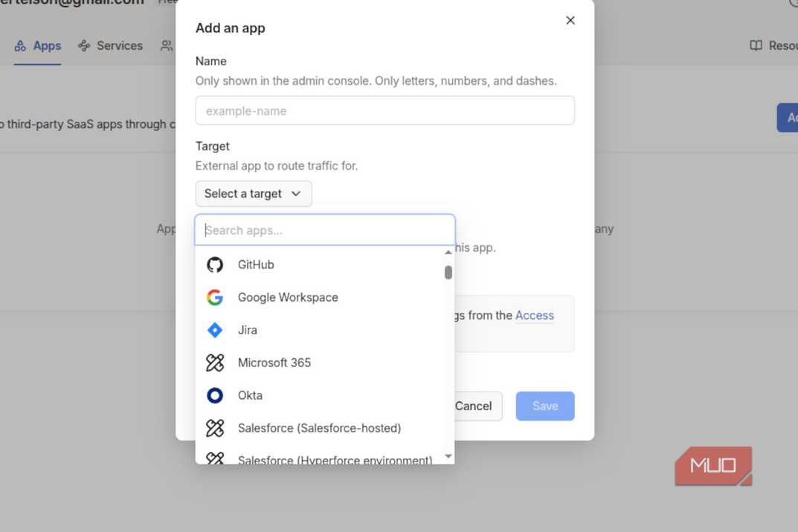Click the Jira diamond icon

tap(215, 330)
